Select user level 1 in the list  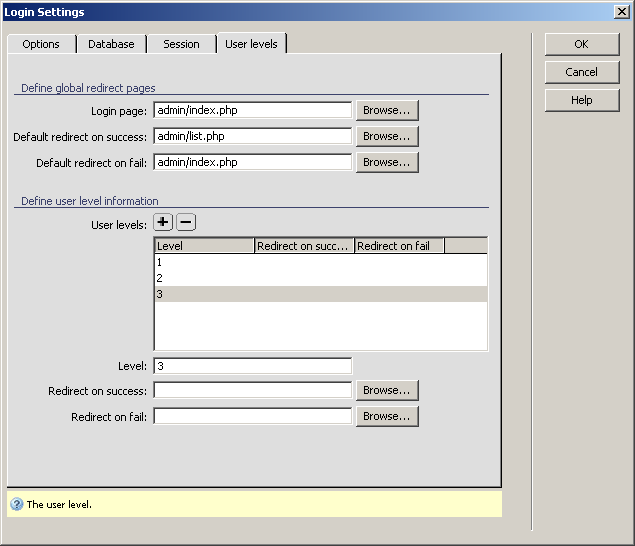click(320, 262)
